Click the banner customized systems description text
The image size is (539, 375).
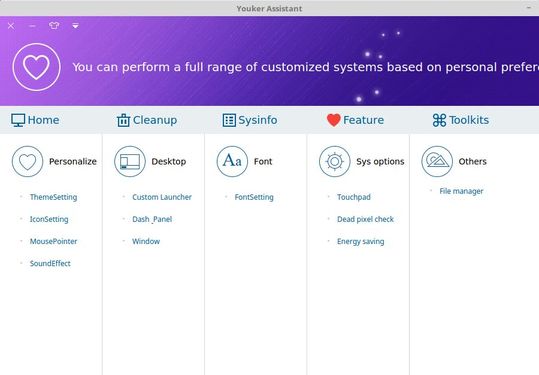click(x=306, y=67)
